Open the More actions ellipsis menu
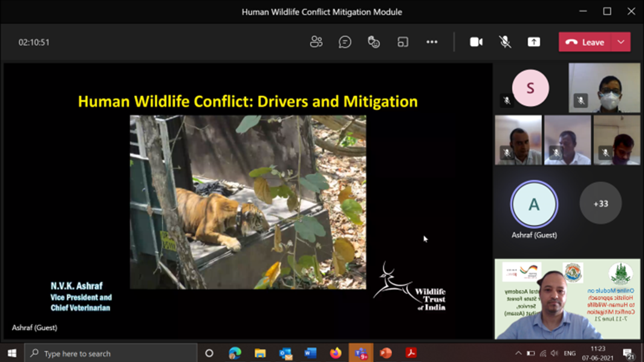The image size is (644, 362). [432, 42]
